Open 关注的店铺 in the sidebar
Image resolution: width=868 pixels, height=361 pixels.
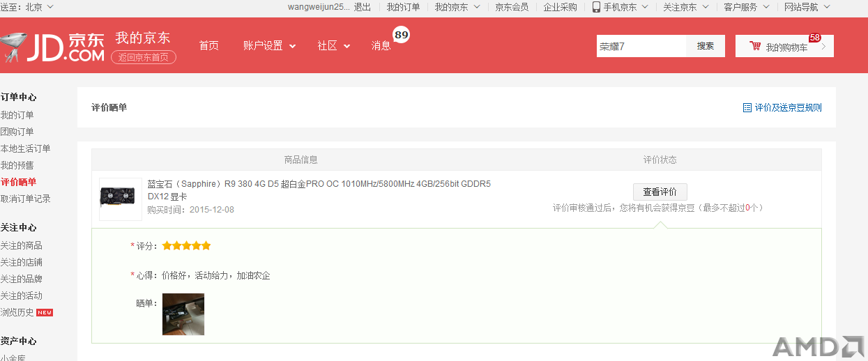pos(21,262)
